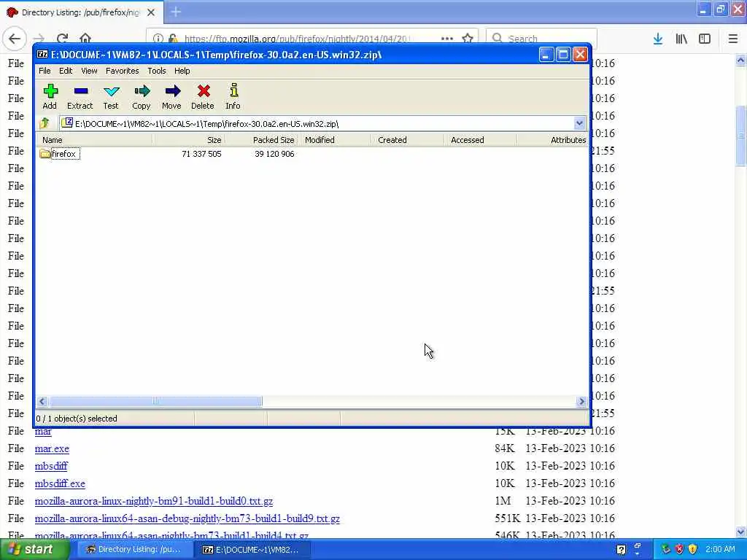Image resolution: width=747 pixels, height=560 pixels.
Task: Open mozilla-aurora-linux64-asan-debug-nightly link
Action: coord(187,518)
